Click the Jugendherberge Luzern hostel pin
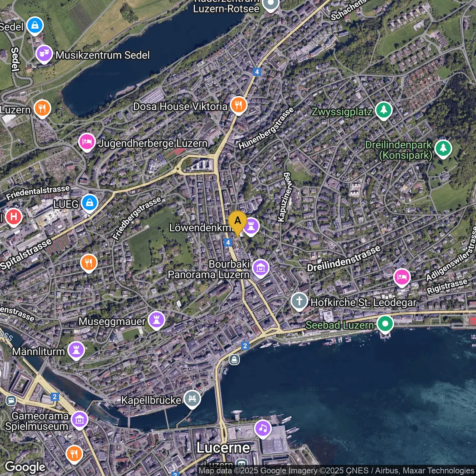This screenshot has height=476, width=476. click(87, 142)
